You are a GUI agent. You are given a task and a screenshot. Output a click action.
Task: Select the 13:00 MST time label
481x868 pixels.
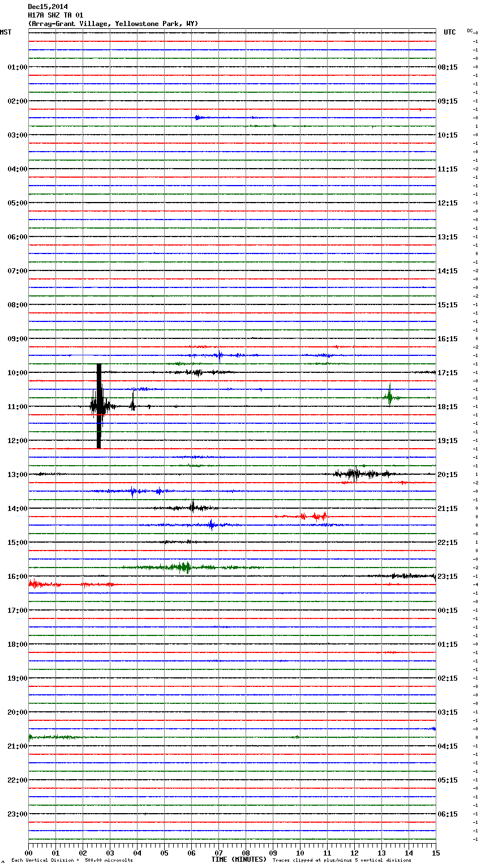point(17,475)
